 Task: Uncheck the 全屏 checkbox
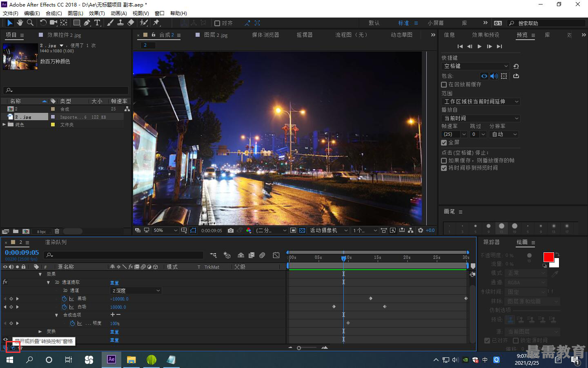444,143
